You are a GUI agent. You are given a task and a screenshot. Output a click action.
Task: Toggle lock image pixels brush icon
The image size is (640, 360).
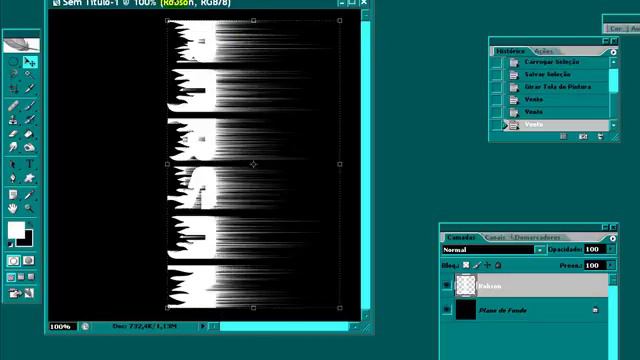[x=477, y=265]
